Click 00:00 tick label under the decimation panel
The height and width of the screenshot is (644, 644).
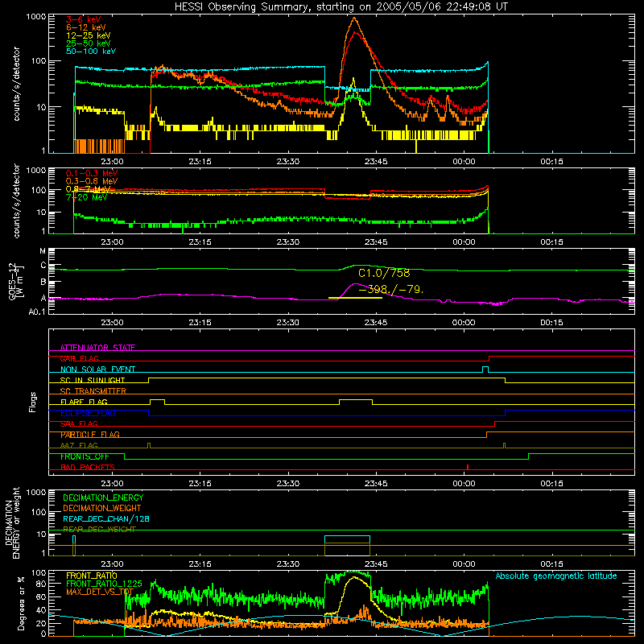point(464,564)
